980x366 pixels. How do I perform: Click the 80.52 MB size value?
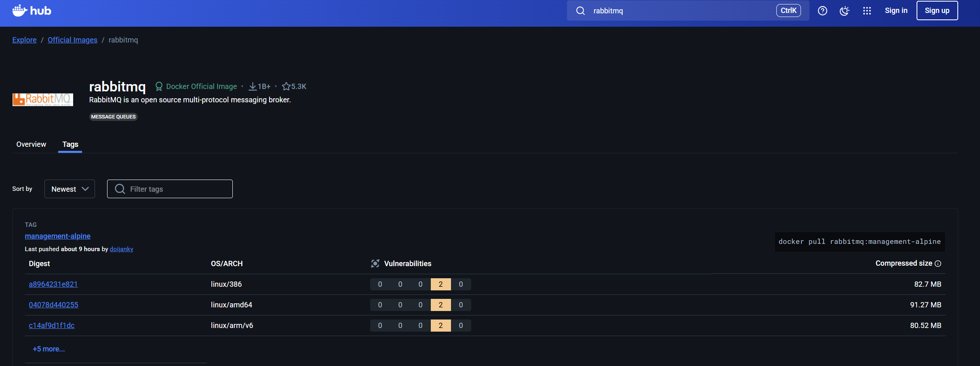[x=926, y=326]
